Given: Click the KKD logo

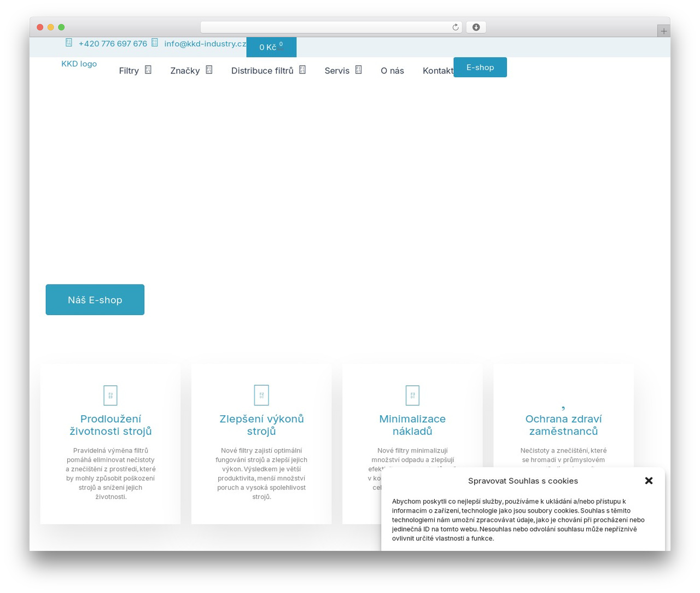Looking at the screenshot, I should click(79, 64).
